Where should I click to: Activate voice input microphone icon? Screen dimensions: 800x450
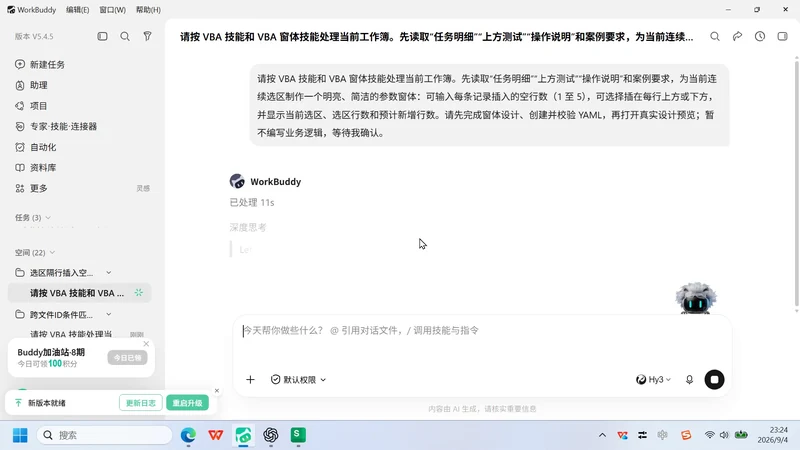point(689,380)
